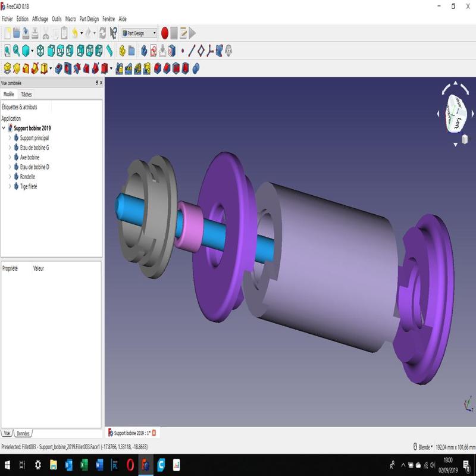Click the Measure distance ruler icon
This screenshot has width=476, height=476.
109,51
